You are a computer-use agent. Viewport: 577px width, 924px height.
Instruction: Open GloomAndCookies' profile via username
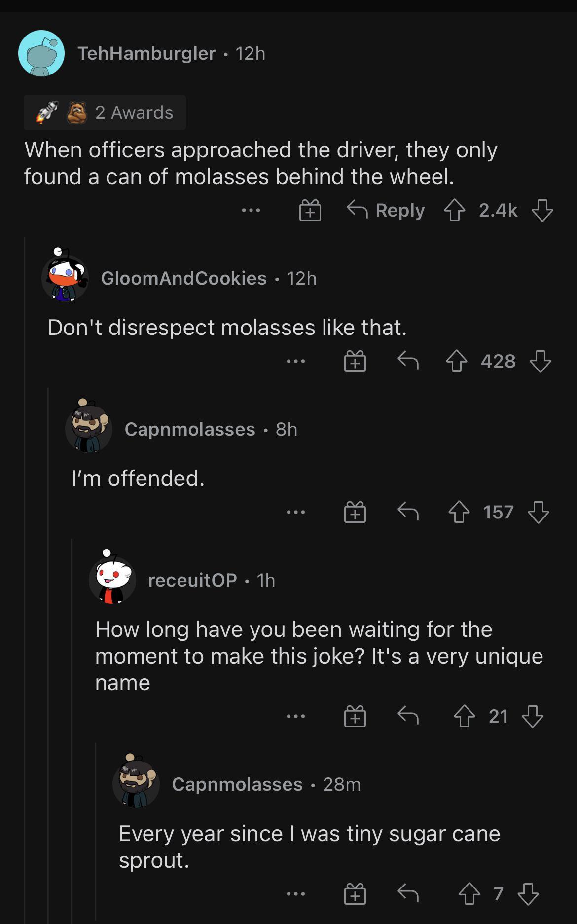[x=183, y=278]
